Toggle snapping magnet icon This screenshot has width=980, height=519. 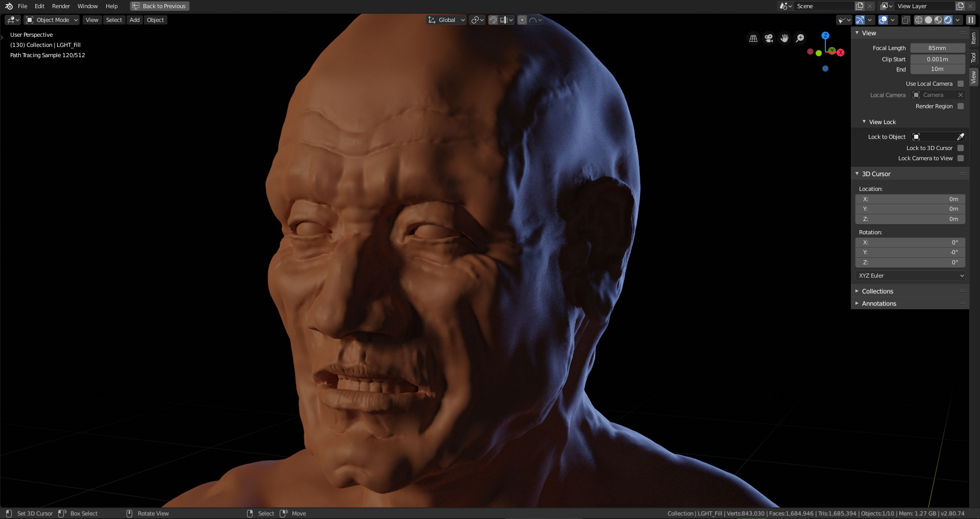493,20
